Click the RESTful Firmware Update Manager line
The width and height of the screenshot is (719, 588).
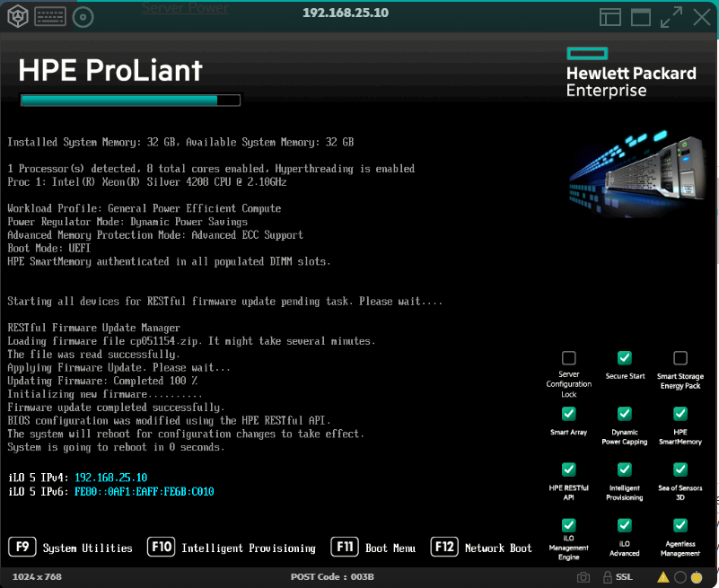(94, 328)
